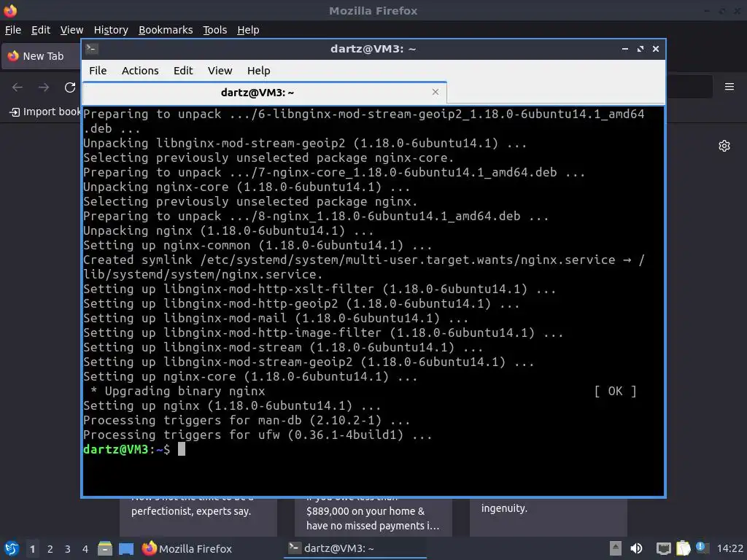Screen dimensions: 747x560
Task: Click 'Setting up libnginx-mod-mail' line
Action: pyautogui.click(x=276, y=318)
